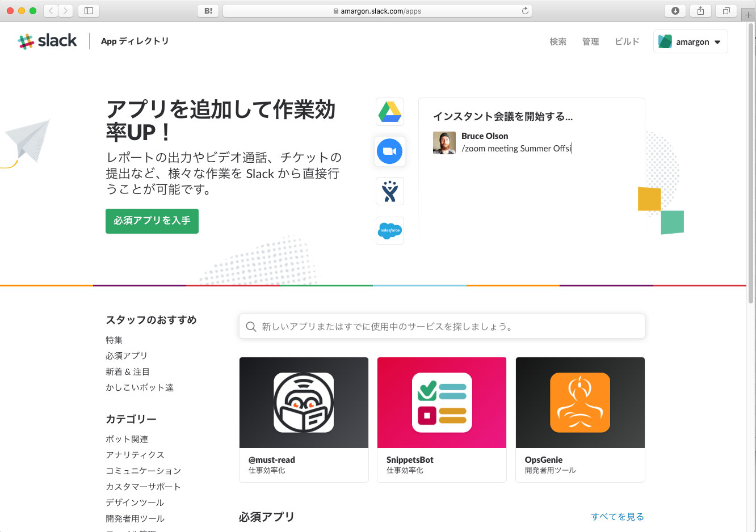Screen dimensions: 756x532
Task: Open the OpsGenie app card
Action: [x=580, y=420]
